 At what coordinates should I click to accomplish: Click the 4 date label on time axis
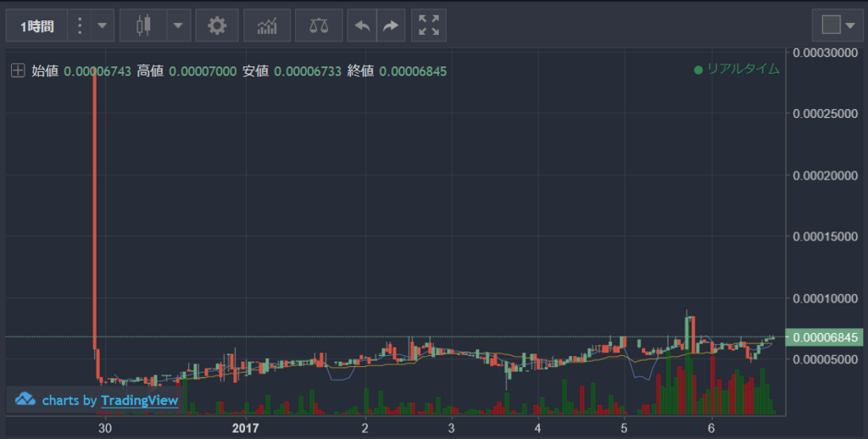(537, 428)
